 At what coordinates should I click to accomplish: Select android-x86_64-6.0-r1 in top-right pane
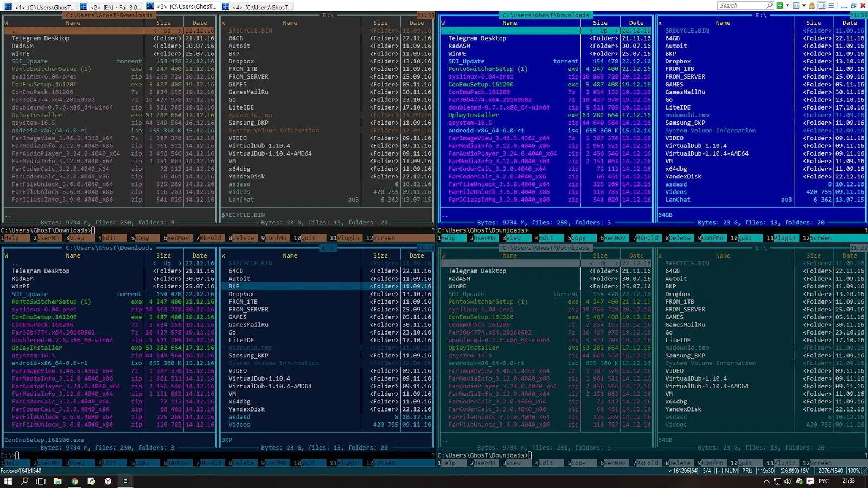pos(486,131)
